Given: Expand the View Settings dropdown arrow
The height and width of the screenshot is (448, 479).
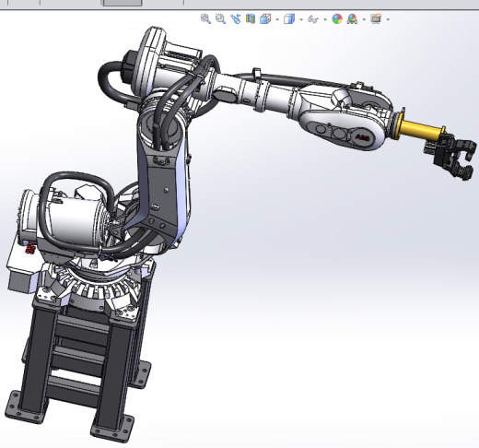Looking at the screenshot, I should tap(388, 19).
